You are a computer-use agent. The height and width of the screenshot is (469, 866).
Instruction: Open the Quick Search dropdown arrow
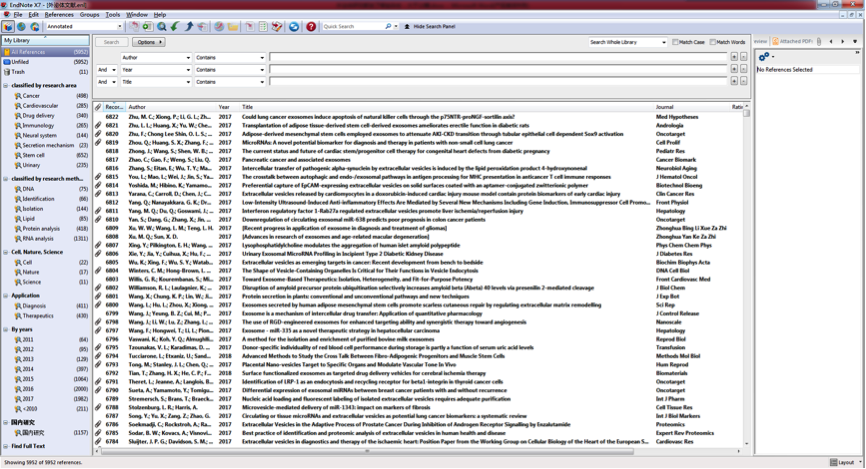click(396, 27)
